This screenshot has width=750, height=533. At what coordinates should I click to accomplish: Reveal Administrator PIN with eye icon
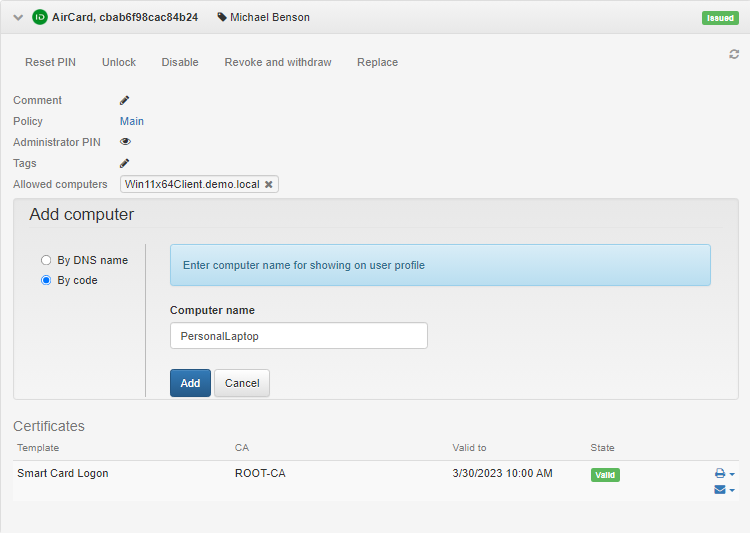125,142
